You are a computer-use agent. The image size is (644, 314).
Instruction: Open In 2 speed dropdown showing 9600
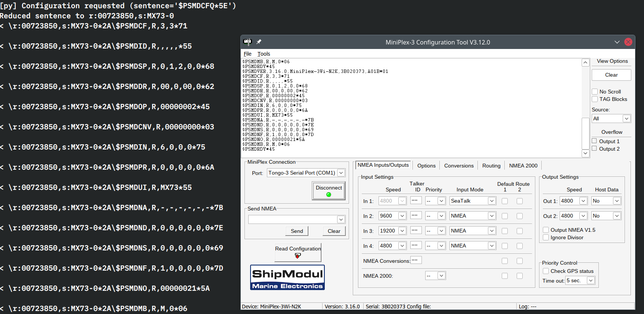click(393, 216)
